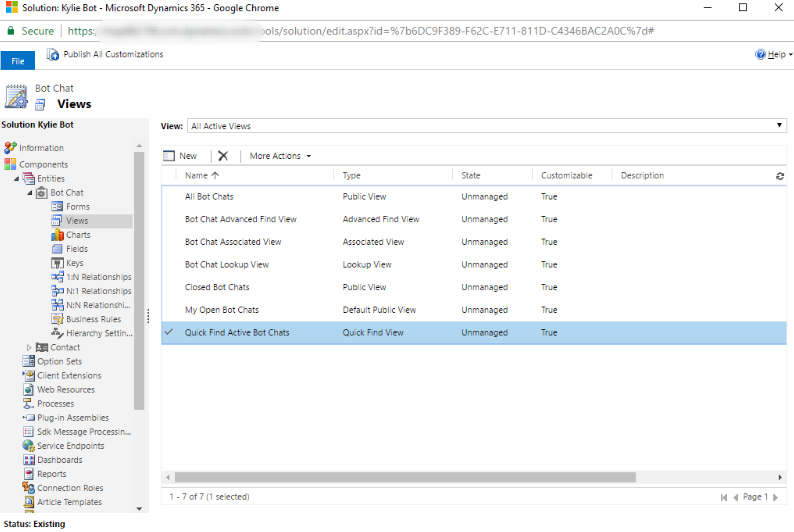Select Bot Chat Associated View row
The image size is (794, 532).
click(x=473, y=242)
